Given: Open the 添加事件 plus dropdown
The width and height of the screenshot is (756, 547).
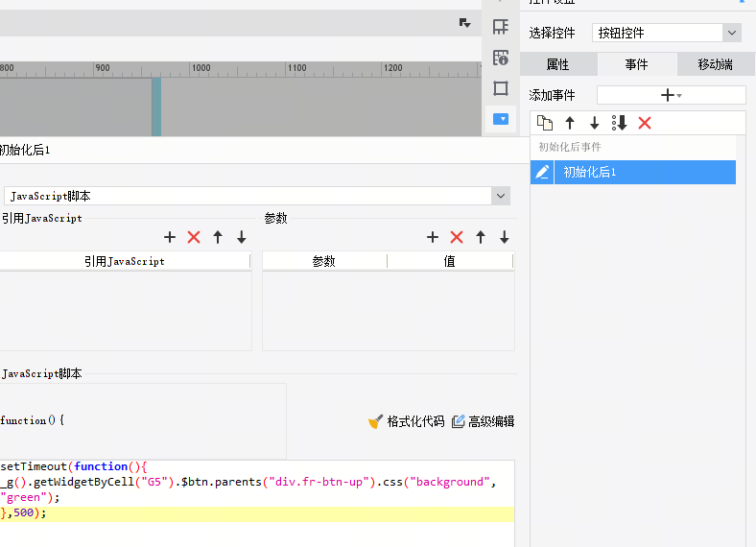Looking at the screenshot, I should point(671,95).
